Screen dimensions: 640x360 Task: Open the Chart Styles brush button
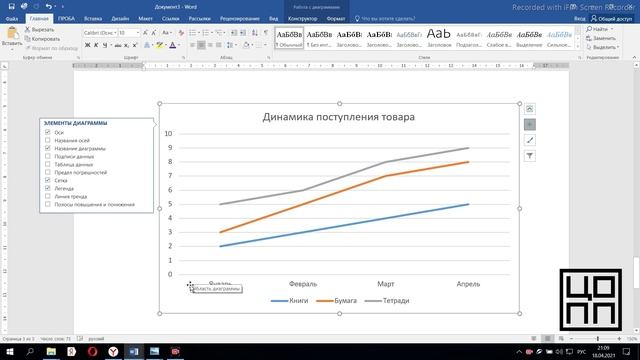coord(529,140)
